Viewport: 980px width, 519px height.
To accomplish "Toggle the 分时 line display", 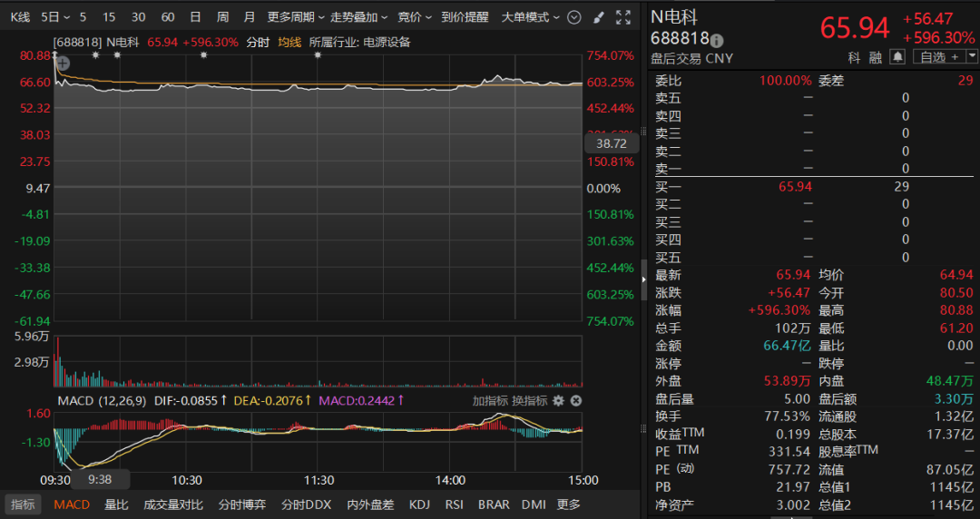I will coord(258,43).
